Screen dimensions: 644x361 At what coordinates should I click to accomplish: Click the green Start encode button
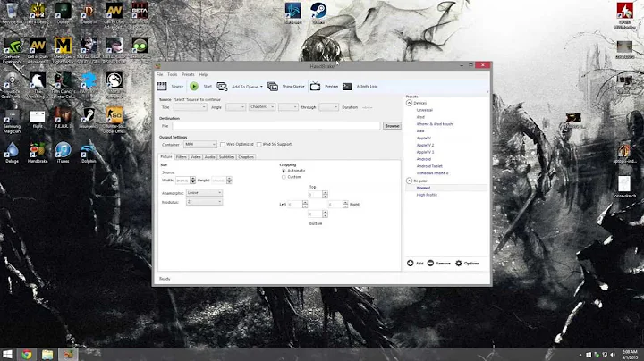point(194,86)
